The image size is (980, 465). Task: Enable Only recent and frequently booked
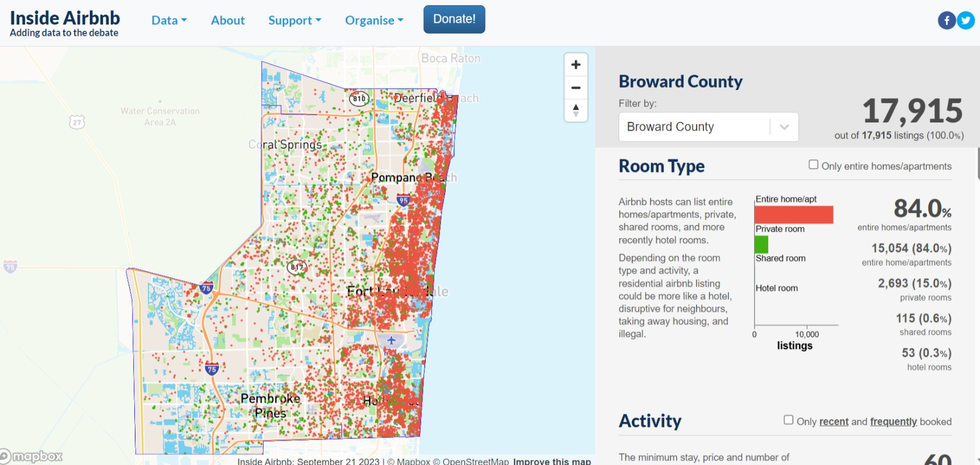coord(788,420)
